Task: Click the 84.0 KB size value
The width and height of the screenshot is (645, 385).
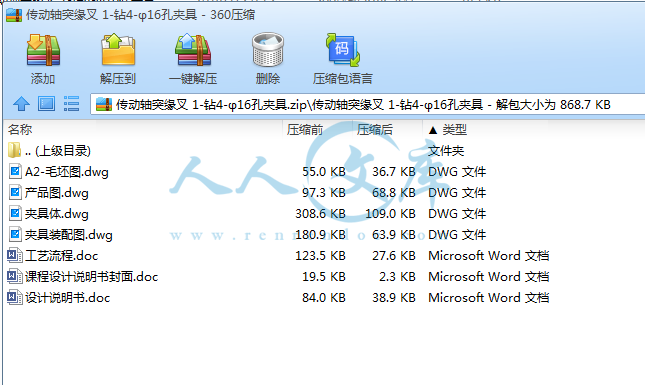Action: tap(324, 298)
